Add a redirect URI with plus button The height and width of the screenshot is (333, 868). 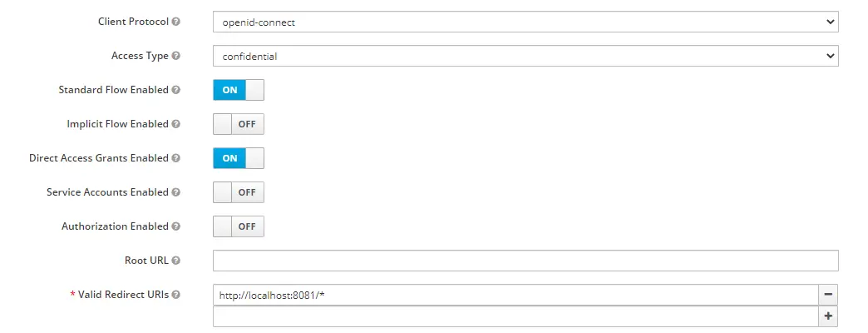click(x=828, y=316)
